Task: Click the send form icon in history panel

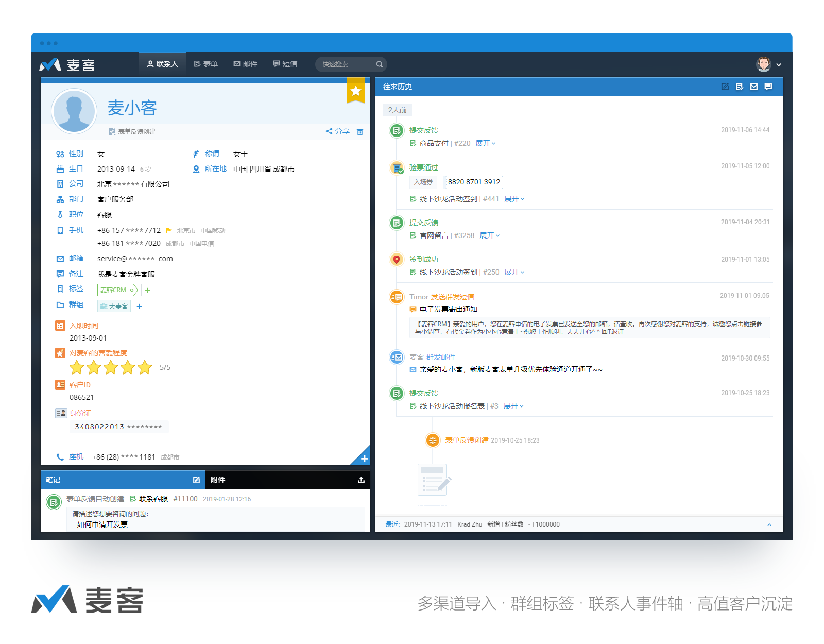Action: click(x=739, y=87)
